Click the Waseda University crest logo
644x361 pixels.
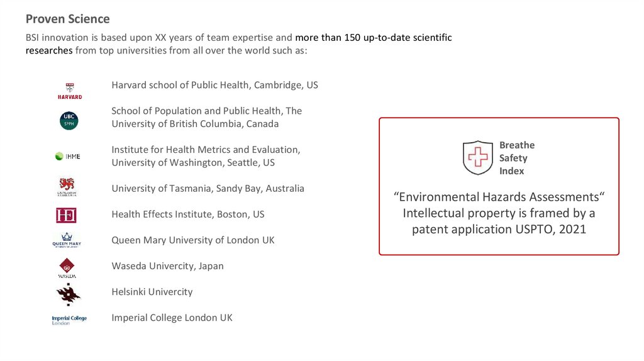pos(67,268)
